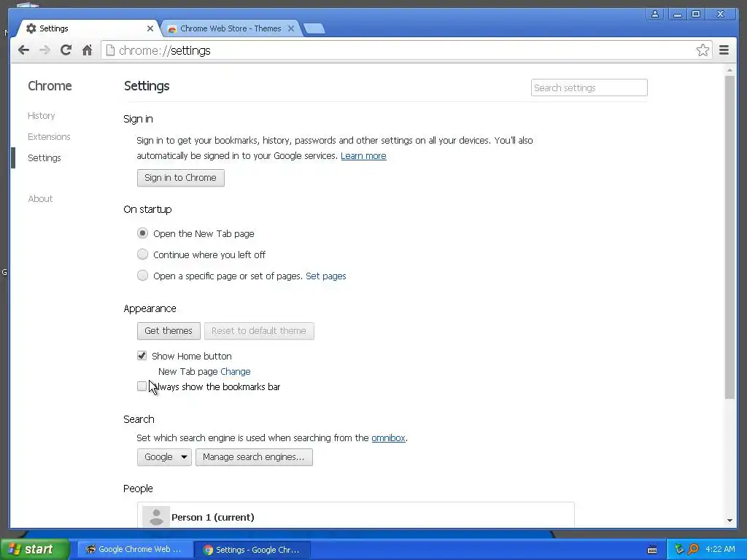Screen dimensions: 747x560
Task: Follow the Learn more link
Action: (x=363, y=156)
